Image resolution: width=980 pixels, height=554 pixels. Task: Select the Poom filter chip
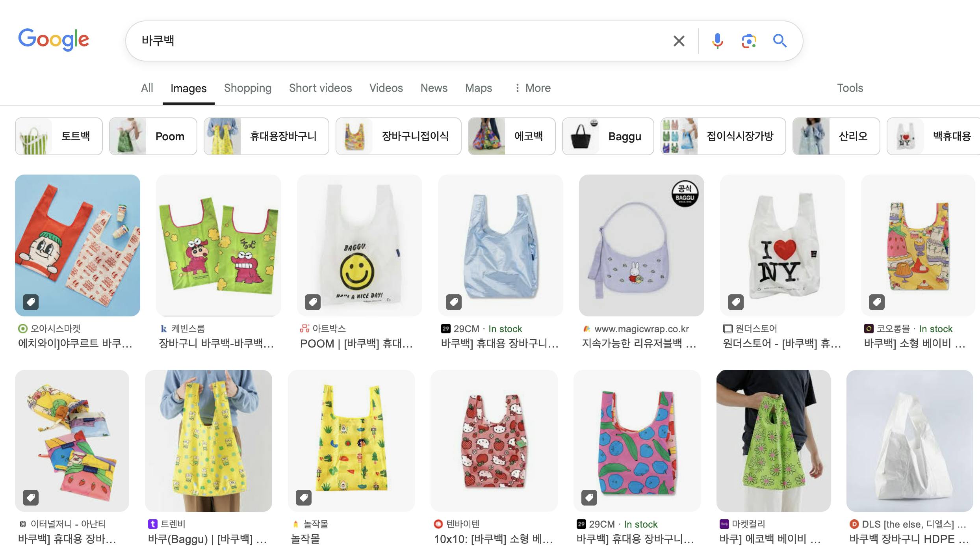153,136
